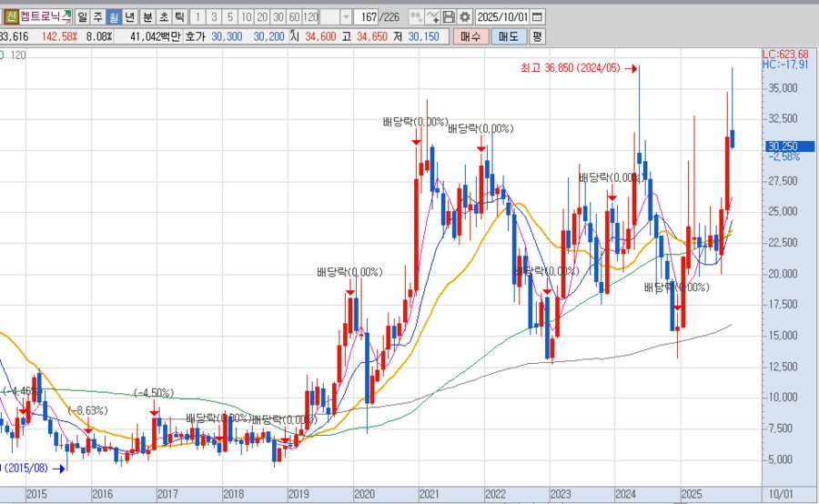819x504 pixels.
Task: Save chart with the floppy disk icon
Action: click(449, 17)
